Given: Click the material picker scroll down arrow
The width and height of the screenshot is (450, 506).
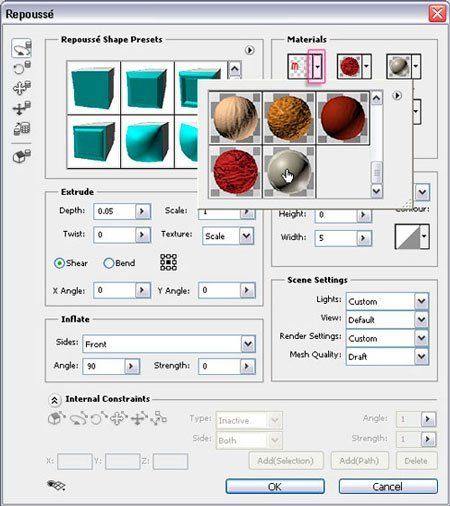Looking at the screenshot, I should (377, 191).
